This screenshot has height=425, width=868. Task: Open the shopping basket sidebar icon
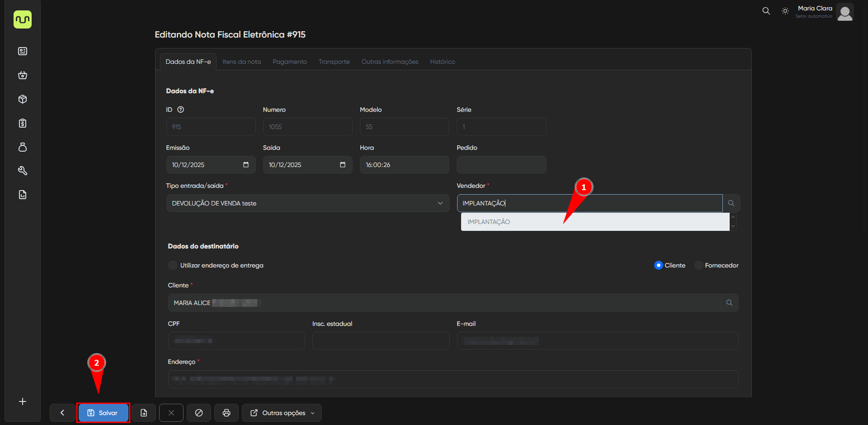(23, 75)
